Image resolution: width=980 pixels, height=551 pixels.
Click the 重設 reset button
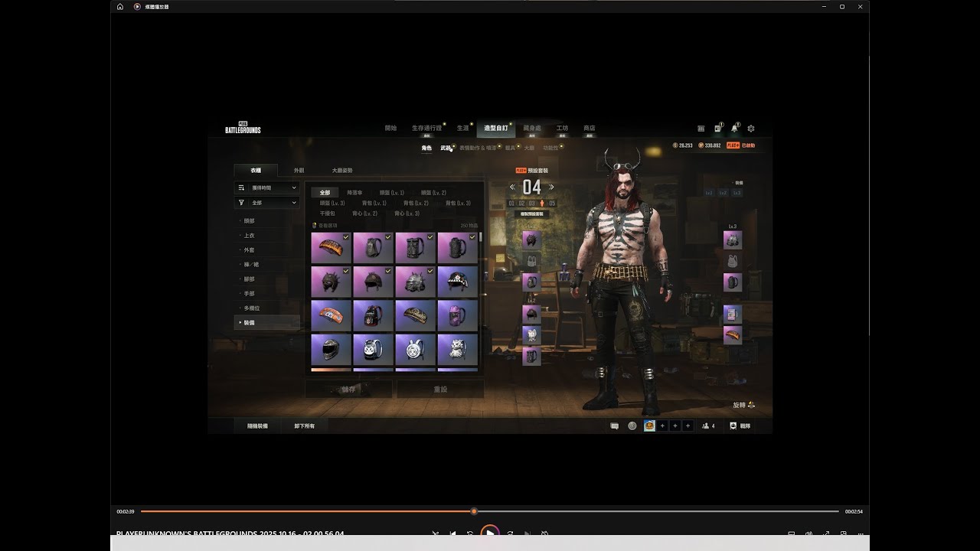[x=440, y=389]
